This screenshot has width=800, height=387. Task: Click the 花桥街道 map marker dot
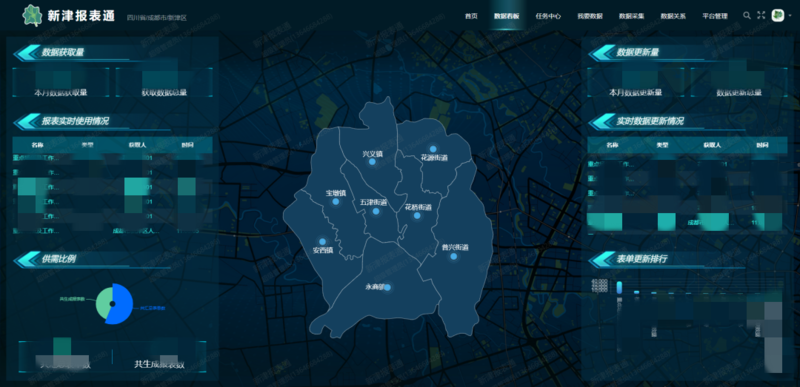(x=417, y=216)
